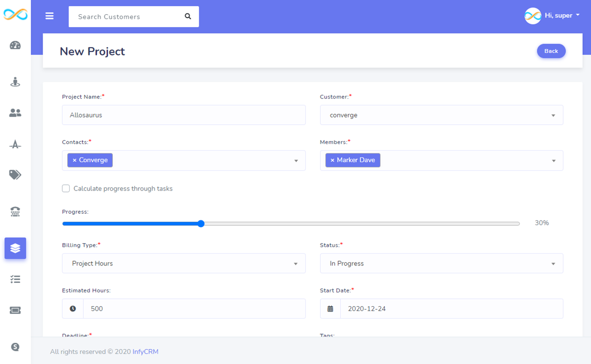Select the Projects layers icon
Viewport: 591px width, 364px height.
pos(15,248)
